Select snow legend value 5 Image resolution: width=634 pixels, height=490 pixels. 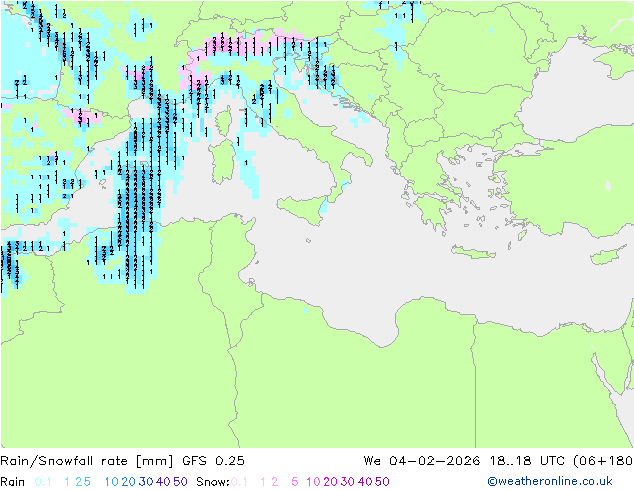tap(295, 482)
